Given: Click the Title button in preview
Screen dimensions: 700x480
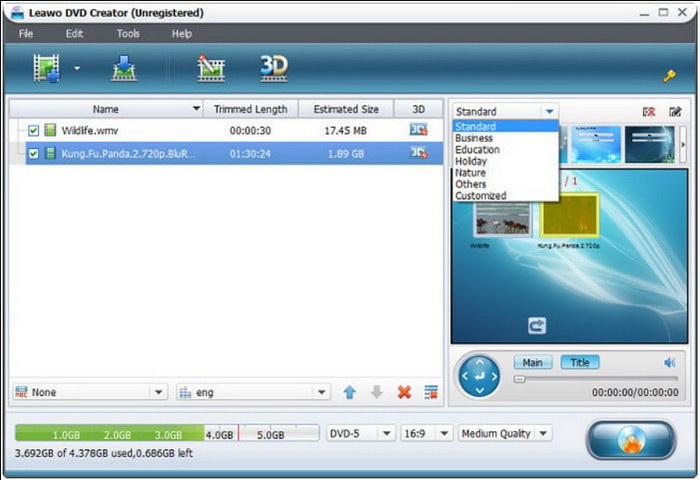Looking at the screenshot, I should pos(579,363).
